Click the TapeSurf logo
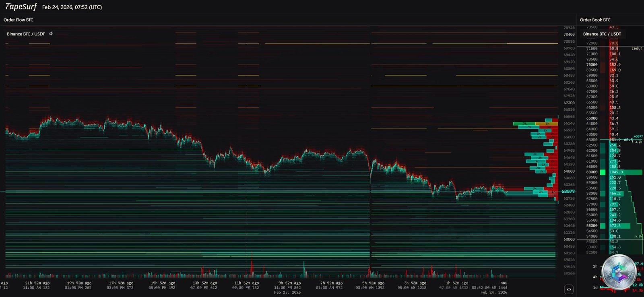644x297 pixels. coord(21,7)
